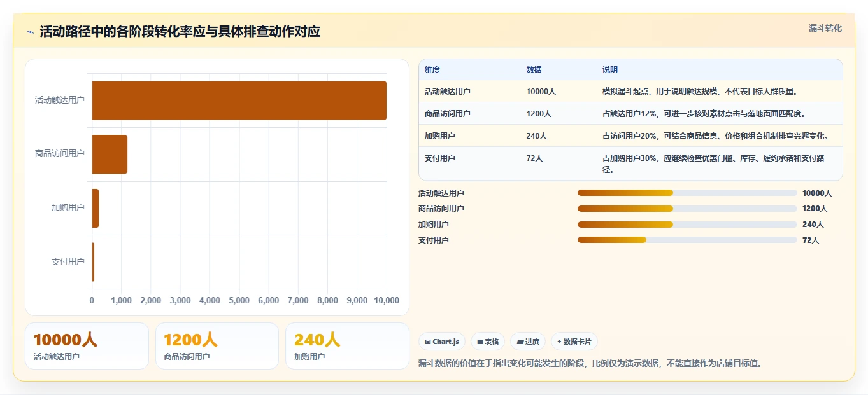Click the 漏斗转化 badge in the header

[825, 28]
